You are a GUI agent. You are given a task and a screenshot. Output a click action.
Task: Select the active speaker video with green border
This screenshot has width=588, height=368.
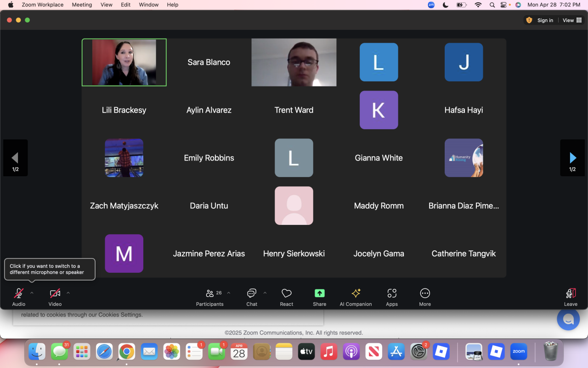click(124, 62)
